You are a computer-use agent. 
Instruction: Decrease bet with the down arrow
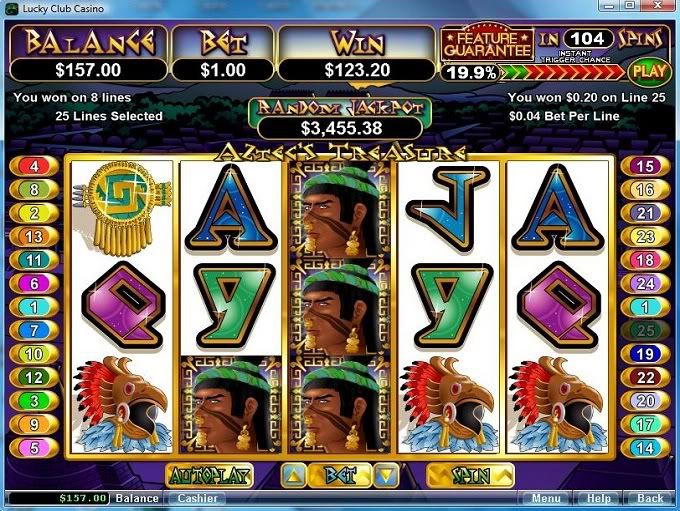[386, 476]
